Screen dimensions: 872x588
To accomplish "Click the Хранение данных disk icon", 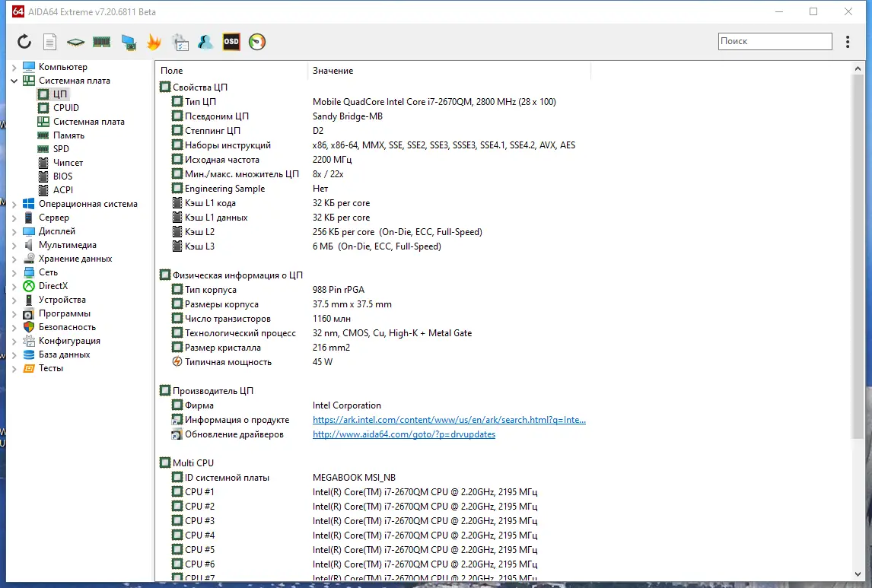I will [29, 259].
